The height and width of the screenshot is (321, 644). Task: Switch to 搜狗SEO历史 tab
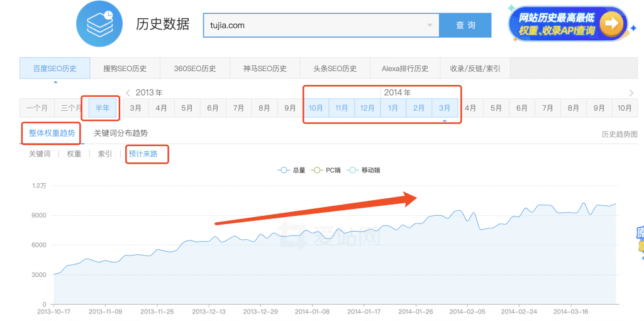125,69
